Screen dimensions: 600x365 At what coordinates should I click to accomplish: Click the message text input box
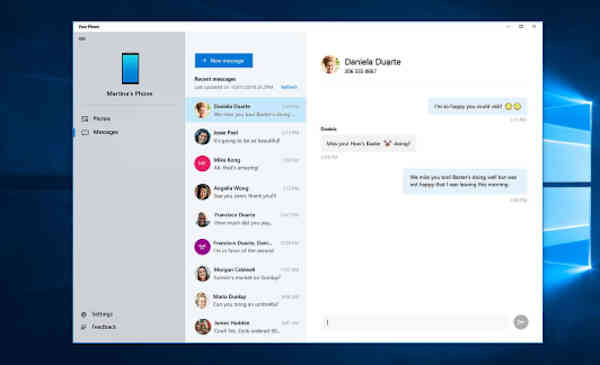tap(414, 323)
